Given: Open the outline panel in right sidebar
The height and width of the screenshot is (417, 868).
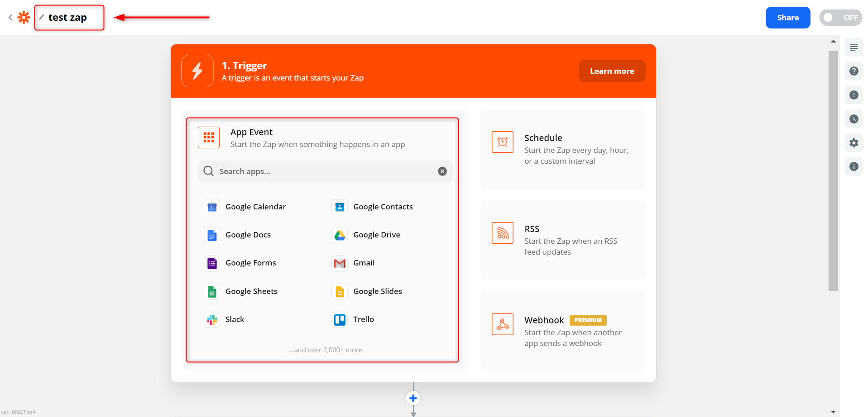Looking at the screenshot, I should [854, 47].
